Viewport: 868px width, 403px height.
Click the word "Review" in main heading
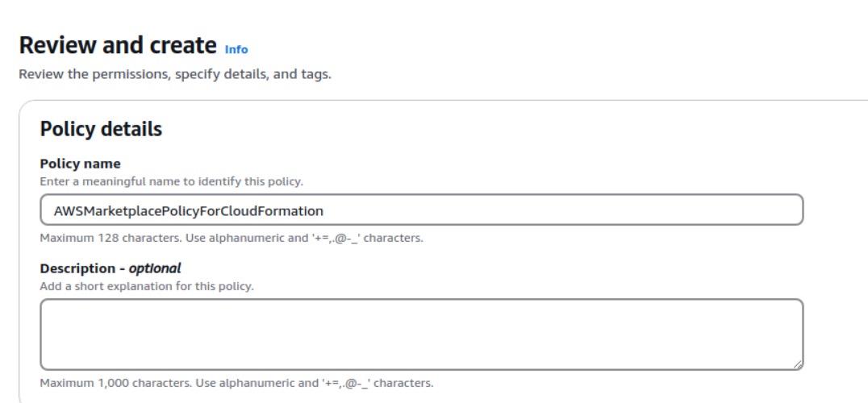point(56,45)
